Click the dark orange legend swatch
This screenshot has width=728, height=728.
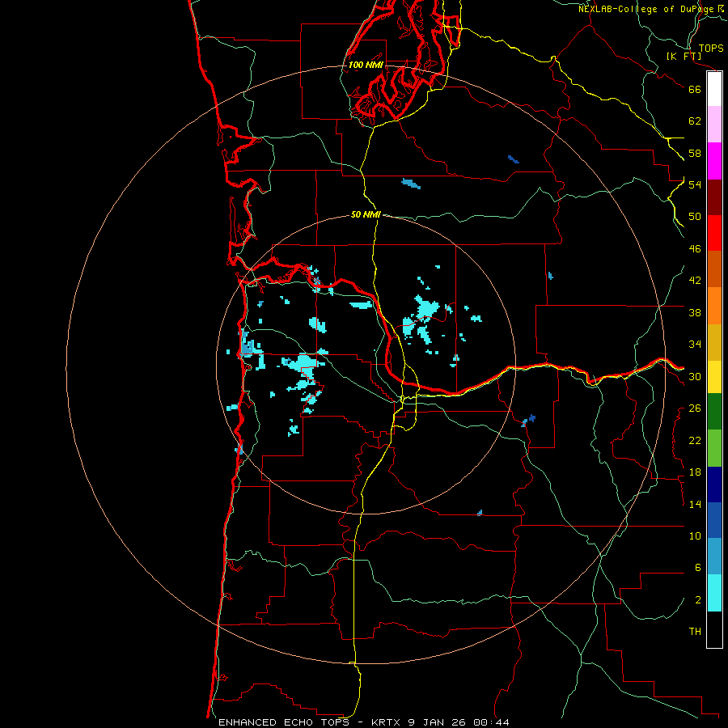coord(714,269)
